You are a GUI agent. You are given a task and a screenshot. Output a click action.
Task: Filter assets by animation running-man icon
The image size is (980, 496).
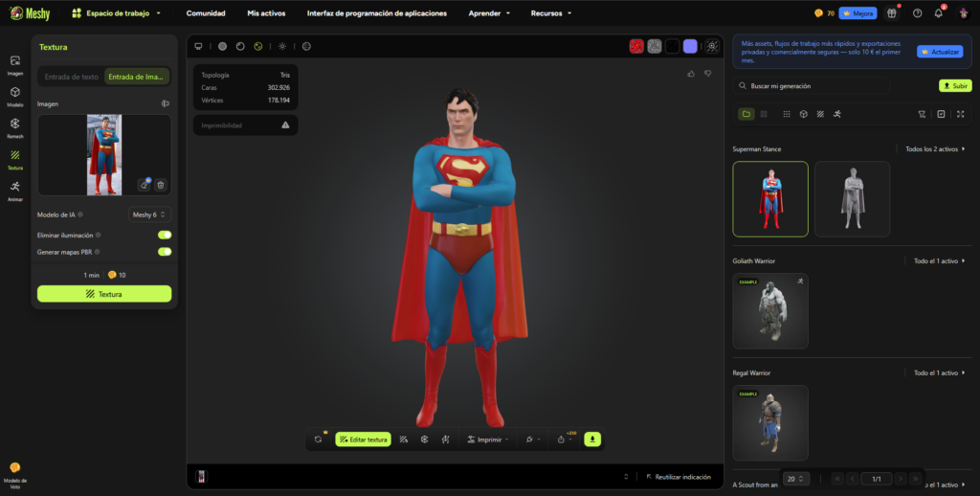[837, 114]
